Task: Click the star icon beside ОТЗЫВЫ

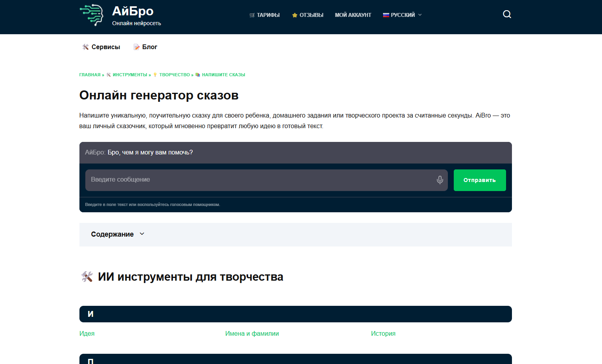Action: pyautogui.click(x=295, y=15)
